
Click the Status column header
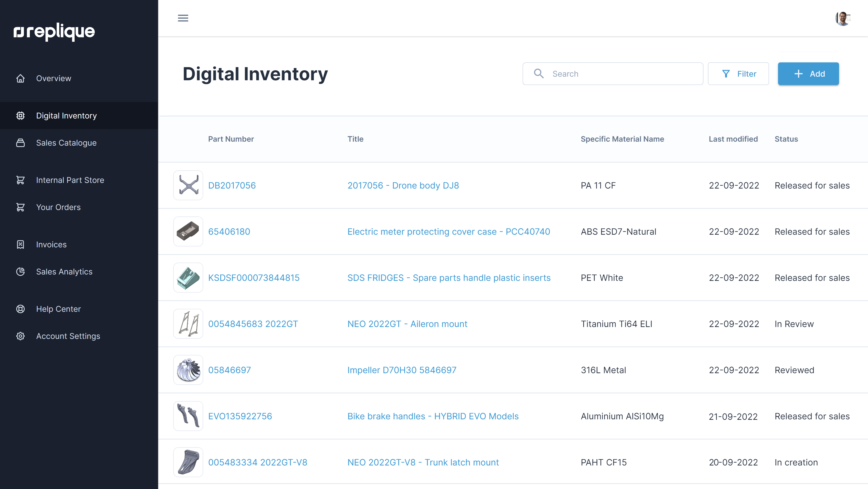tap(786, 139)
